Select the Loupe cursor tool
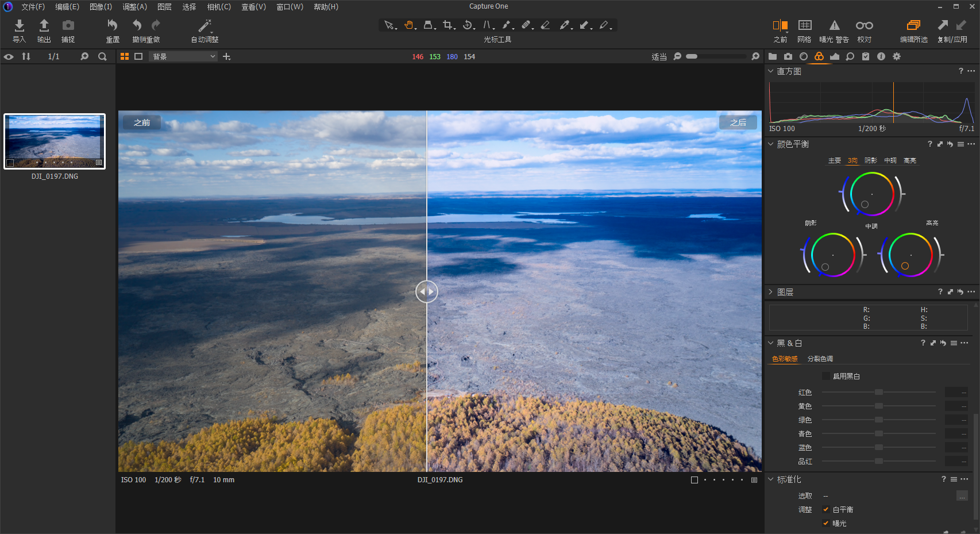 (x=429, y=25)
